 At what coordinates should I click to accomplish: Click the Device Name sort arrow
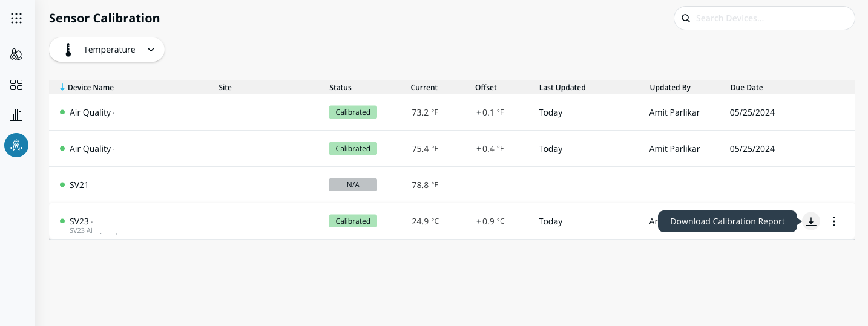pyautogui.click(x=62, y=88)
